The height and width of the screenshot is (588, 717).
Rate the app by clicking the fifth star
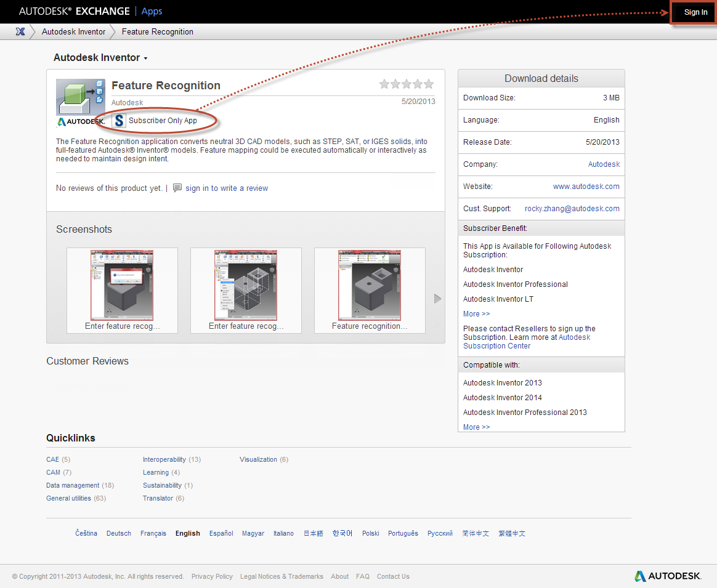[x=428, y=84]
